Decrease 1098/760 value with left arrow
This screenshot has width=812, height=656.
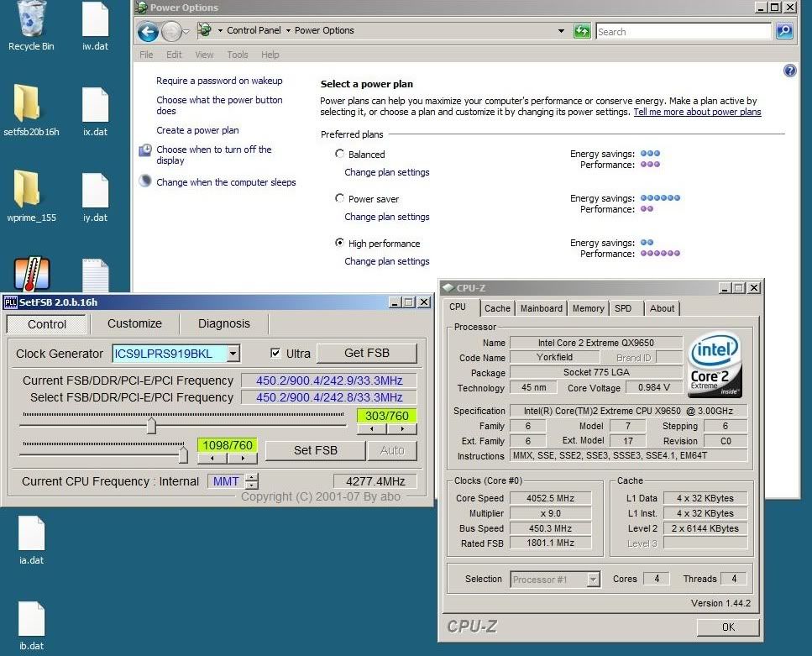click(212, 458)
